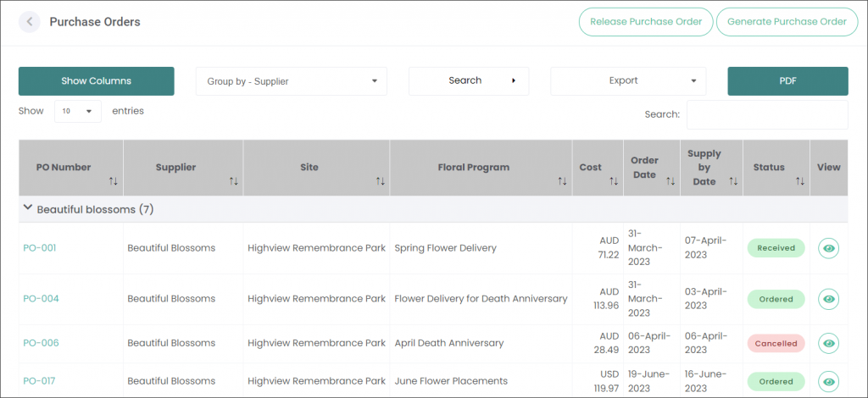
Task: Click the Ordered status badge for PO-004
Action: tap(776, 299)
